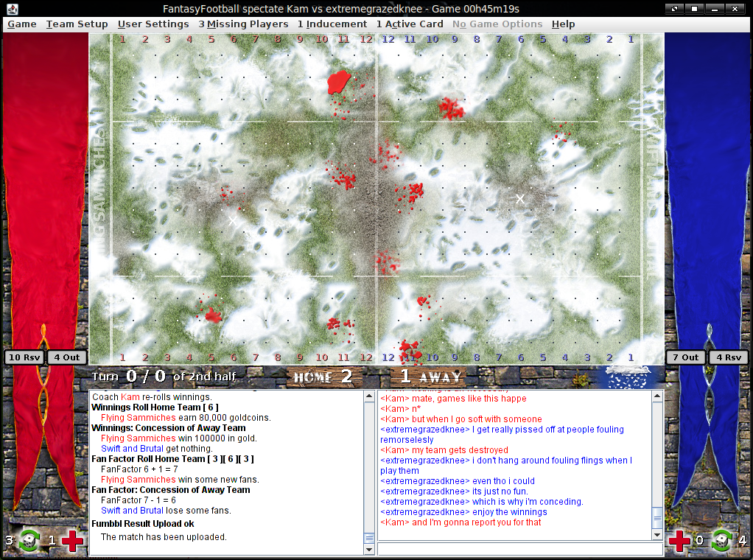Click the 'The match has been uploaded.' log line
This screenshot has height=560, width=753.
coord(164,536)
